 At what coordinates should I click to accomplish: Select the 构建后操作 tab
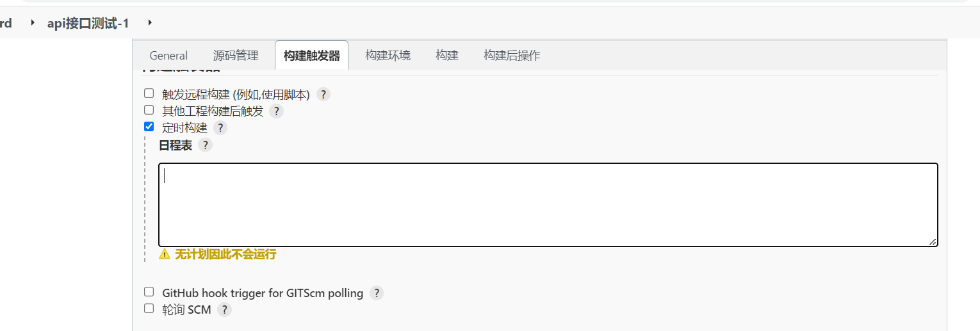pyautogui.click(x=512, y=56)
